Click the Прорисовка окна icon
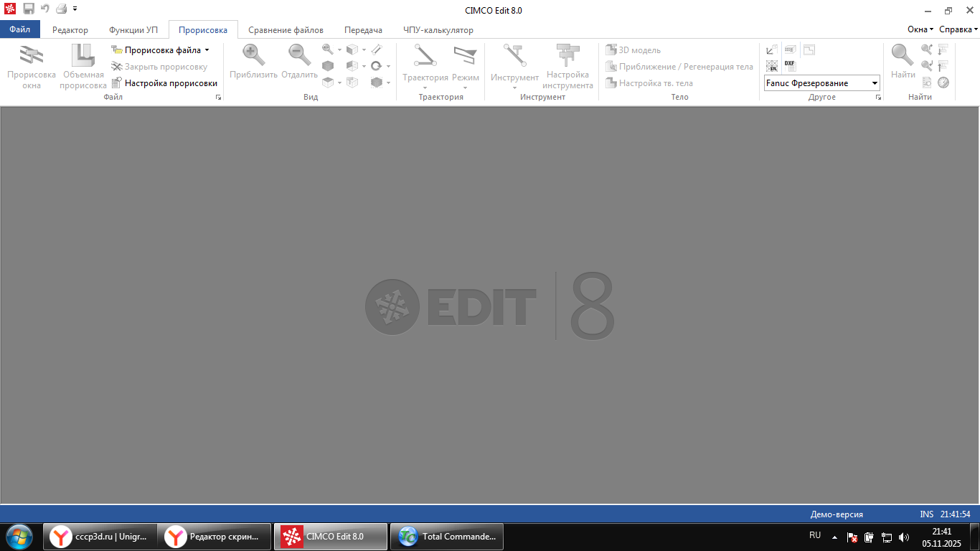980x551 pixels. coord(31,56)
